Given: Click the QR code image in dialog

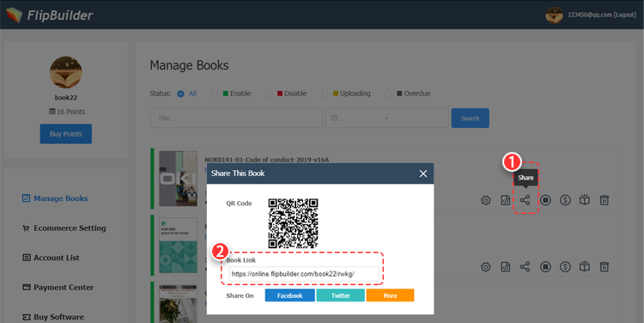Looking at the screenshot, I should [293, 223].
